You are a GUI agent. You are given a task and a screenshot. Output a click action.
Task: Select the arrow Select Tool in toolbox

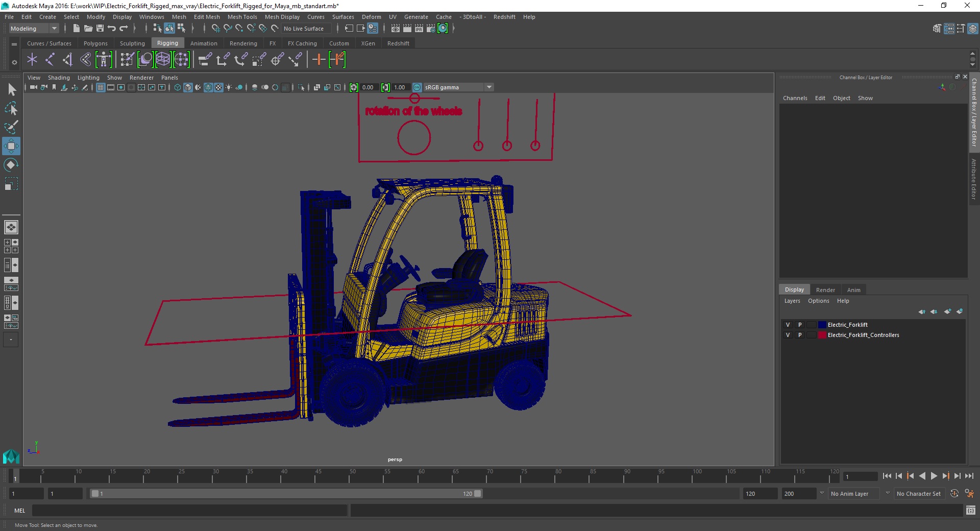(x=11, y=90)
